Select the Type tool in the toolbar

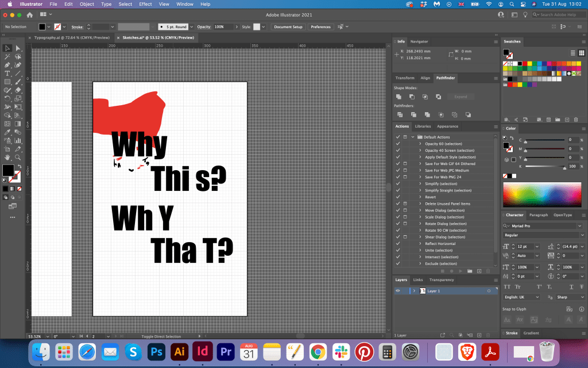(7, 74)
